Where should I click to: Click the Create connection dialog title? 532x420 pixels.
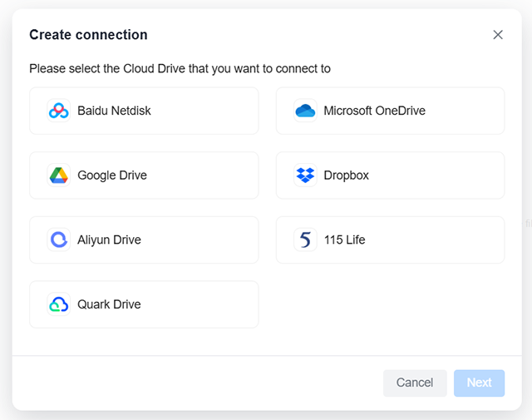[88, 35]
